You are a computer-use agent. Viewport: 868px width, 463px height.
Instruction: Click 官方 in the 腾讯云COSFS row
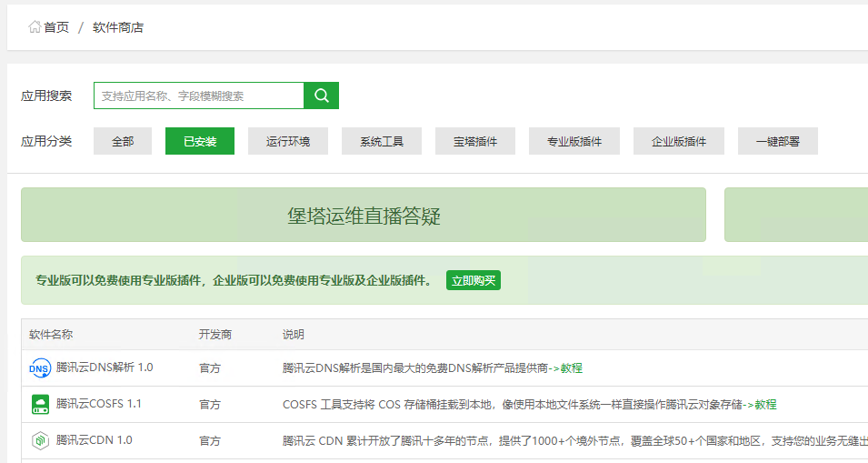(x=210, y=405)
